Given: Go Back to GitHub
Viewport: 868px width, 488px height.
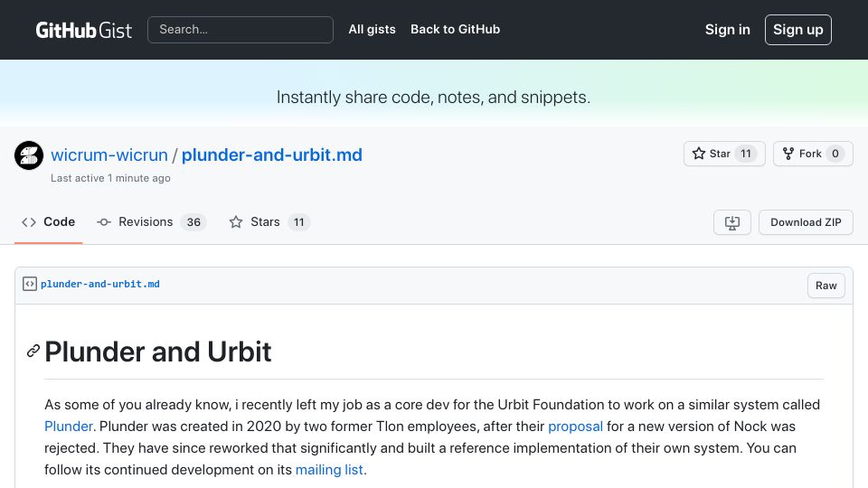Looking at the screenshot, I should click(455, 29).
